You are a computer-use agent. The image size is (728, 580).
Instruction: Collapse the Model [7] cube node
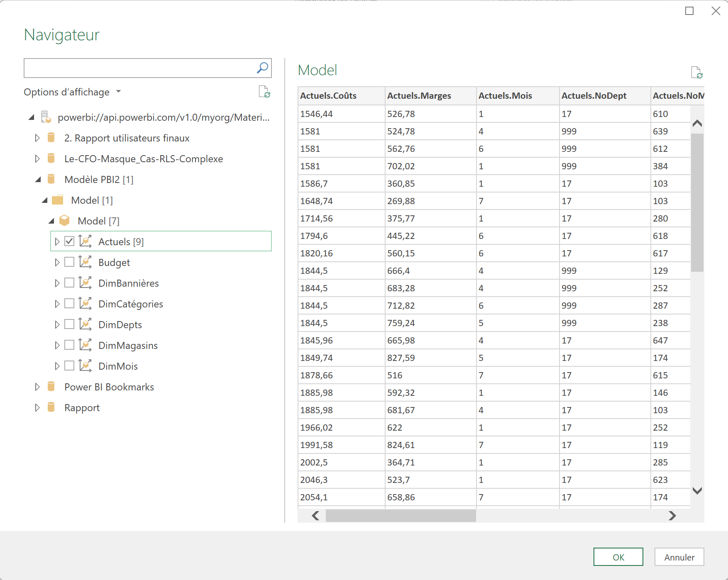click(51, 221)
